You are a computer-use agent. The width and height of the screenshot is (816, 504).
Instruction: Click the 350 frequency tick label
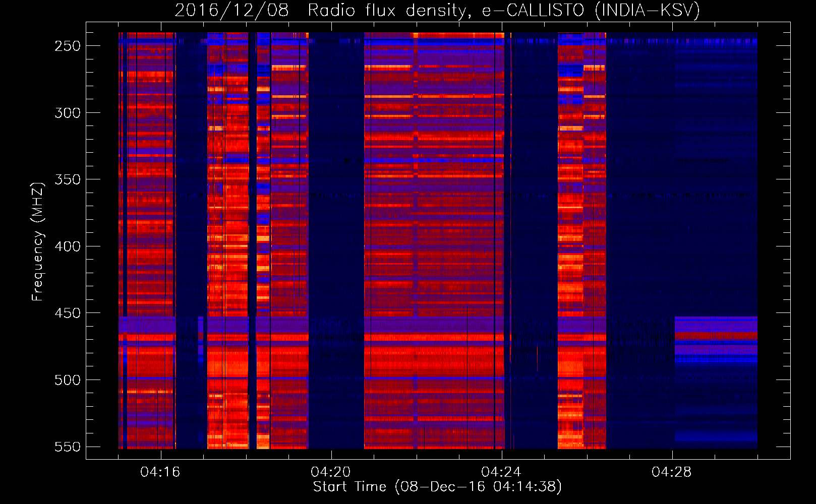click(68, 179)
